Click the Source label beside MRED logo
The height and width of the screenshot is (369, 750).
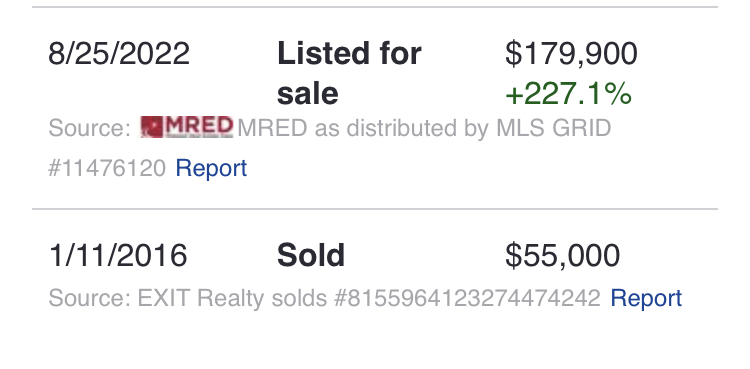[x=89, y=128]
